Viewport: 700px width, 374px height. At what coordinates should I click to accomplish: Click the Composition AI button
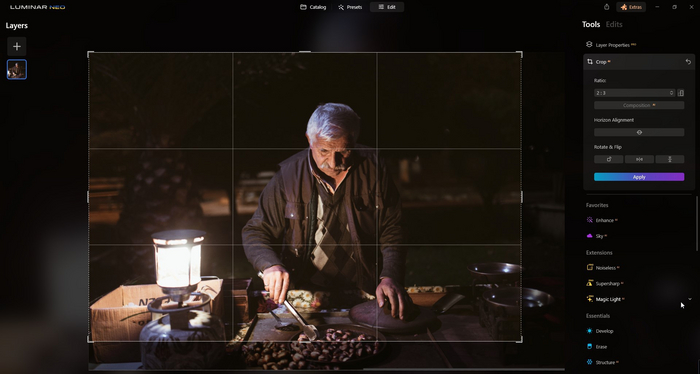pos(639,105)
